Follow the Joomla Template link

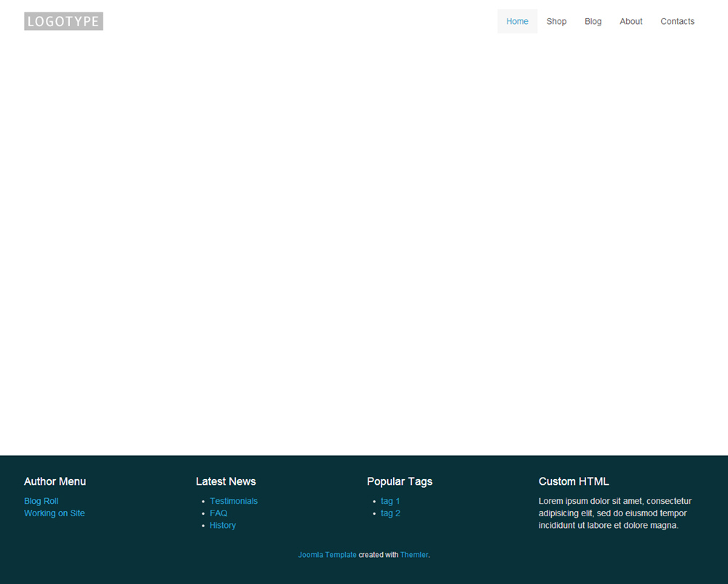coord(327,555)
